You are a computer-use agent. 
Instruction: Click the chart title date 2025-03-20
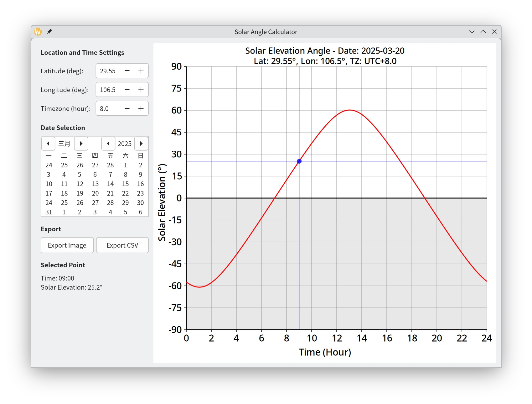pyautogui.click(x=383, y=51)
